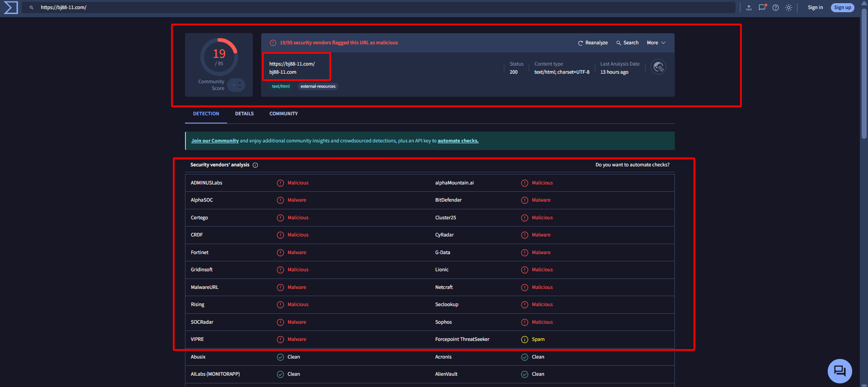The image size is (868, 387).
Task: Click the VirusTotal logo icon
Action: [11, 8]
